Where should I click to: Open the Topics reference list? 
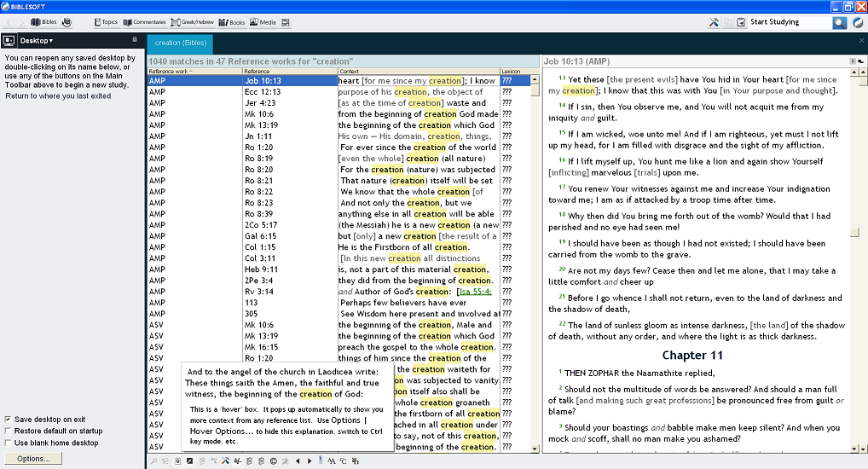106,22
